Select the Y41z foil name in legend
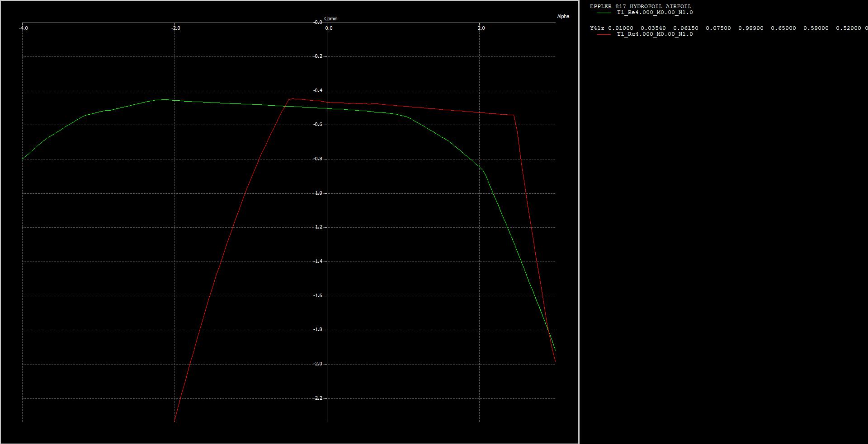 click(597, 28)
